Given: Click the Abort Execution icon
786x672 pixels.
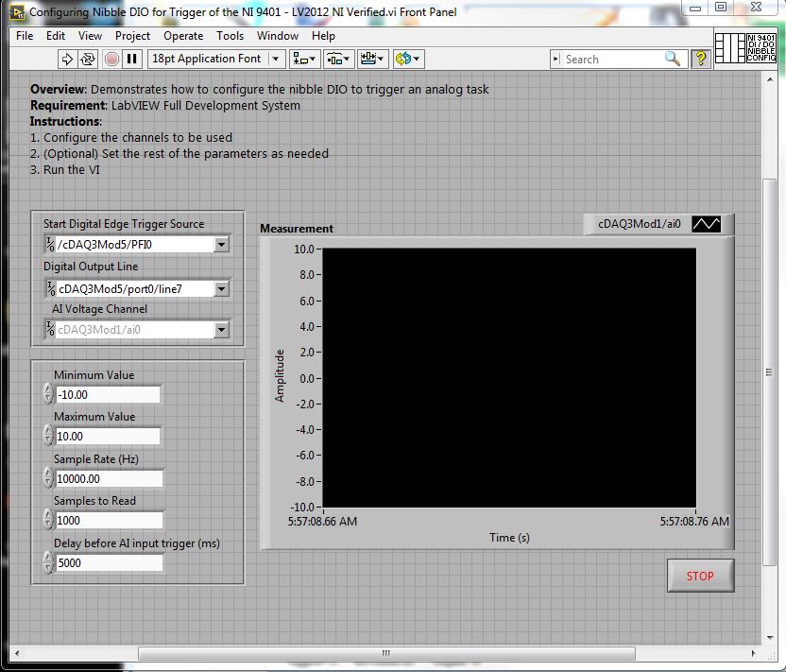Looking at the screenshot, I should [111, 59].
